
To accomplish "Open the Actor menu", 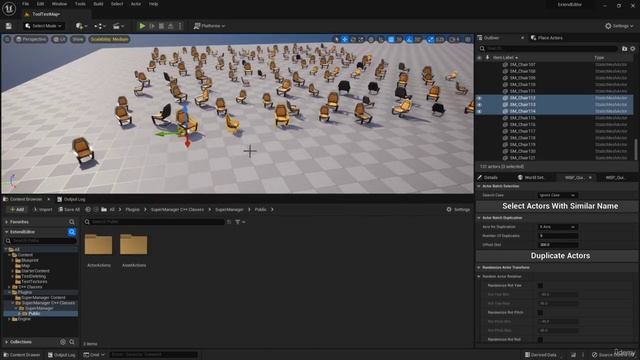I will 136,4.
